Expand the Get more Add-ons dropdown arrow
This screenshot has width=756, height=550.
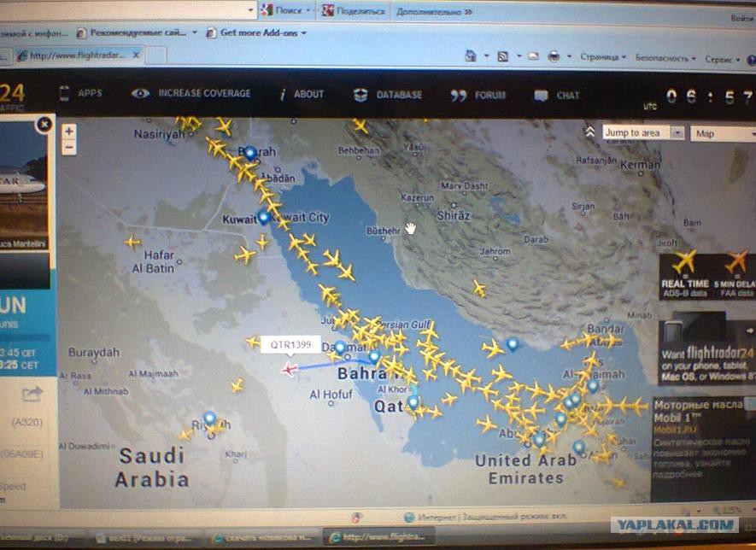click(304, 33)
